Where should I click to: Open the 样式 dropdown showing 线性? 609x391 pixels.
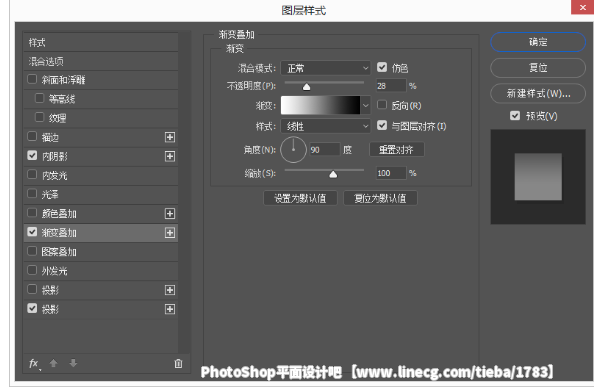point(325,126)
